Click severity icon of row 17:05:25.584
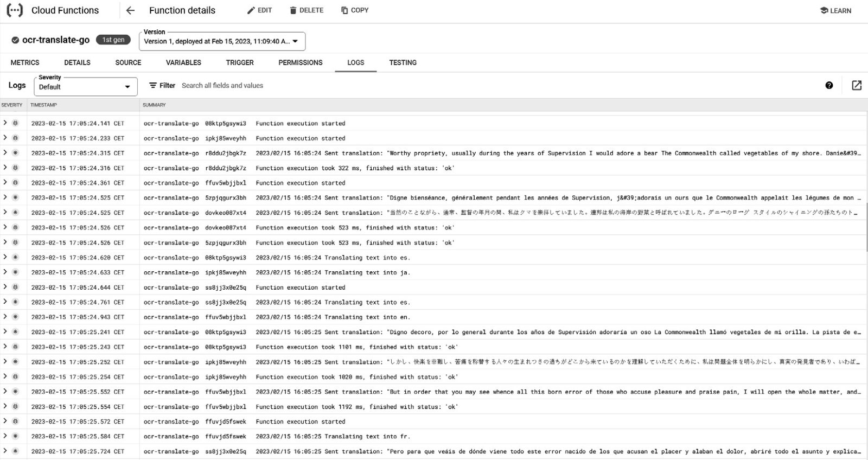Viewport: 868px width, 460px height. (x=15, y=436)
